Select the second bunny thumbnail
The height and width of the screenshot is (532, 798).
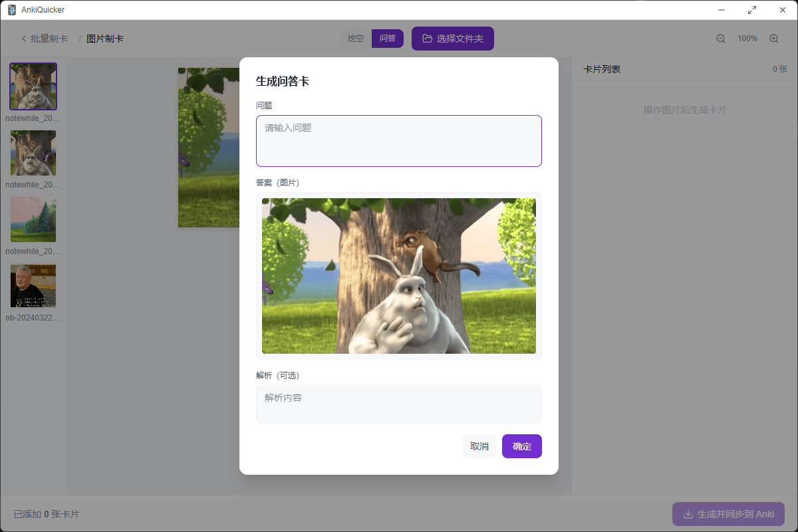33,153
